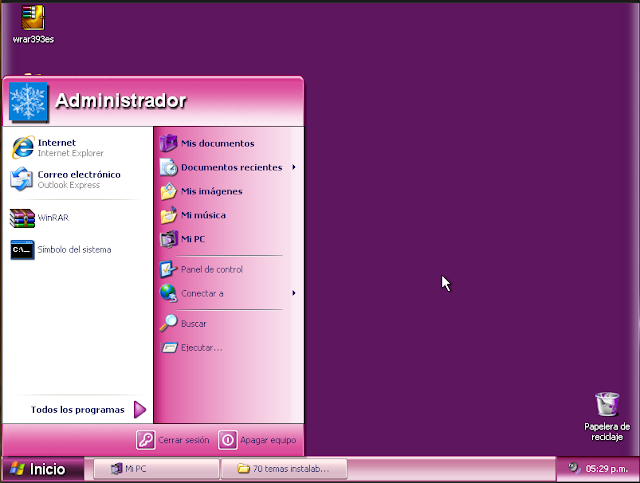Click the Conectar a label
Viewport: 640px width, 483px height.
pyautogui.click(x=202, y=293)
